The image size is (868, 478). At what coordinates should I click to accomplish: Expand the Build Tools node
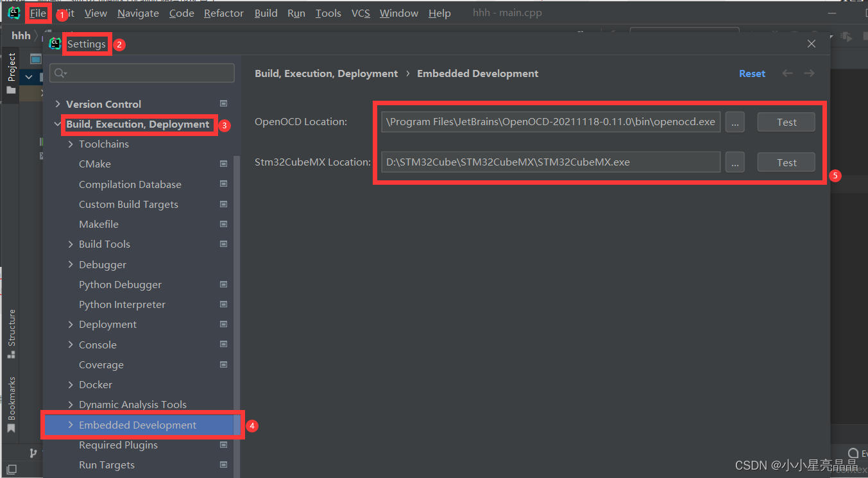click(x=71, y=244)
